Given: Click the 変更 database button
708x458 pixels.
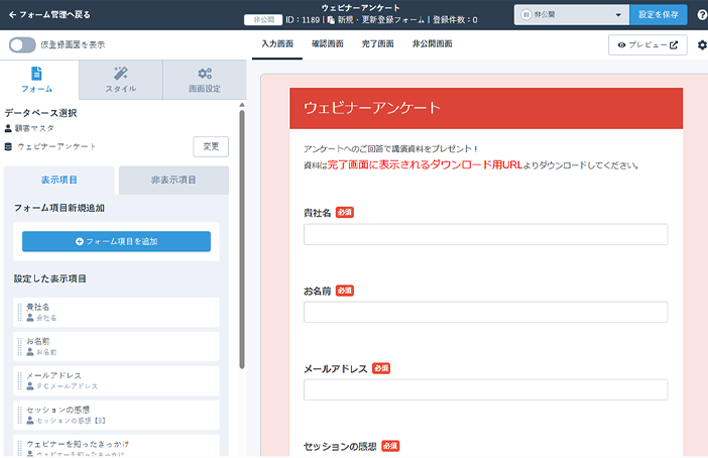Looking at the screenshot, I should coord(210,147).
